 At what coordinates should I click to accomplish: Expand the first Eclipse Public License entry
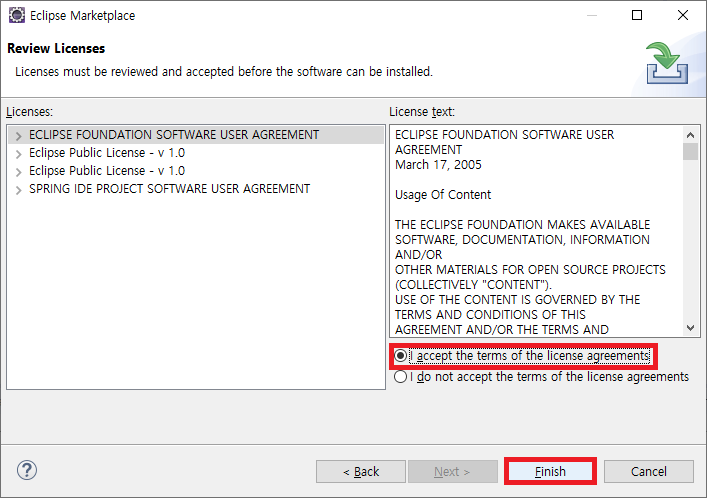[x=18, y=154]
